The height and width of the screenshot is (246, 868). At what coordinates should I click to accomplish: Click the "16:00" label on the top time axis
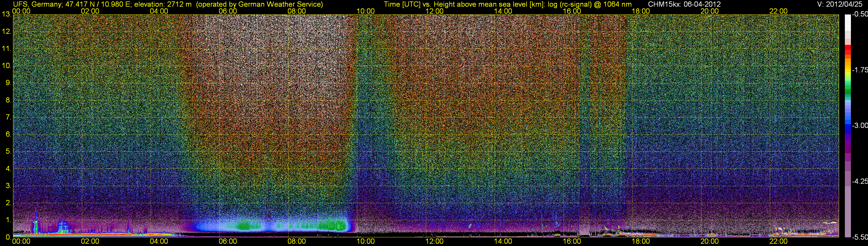572,11
